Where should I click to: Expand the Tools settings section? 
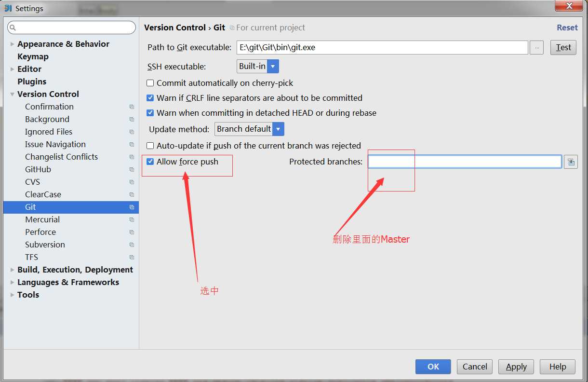click(12, 295)
